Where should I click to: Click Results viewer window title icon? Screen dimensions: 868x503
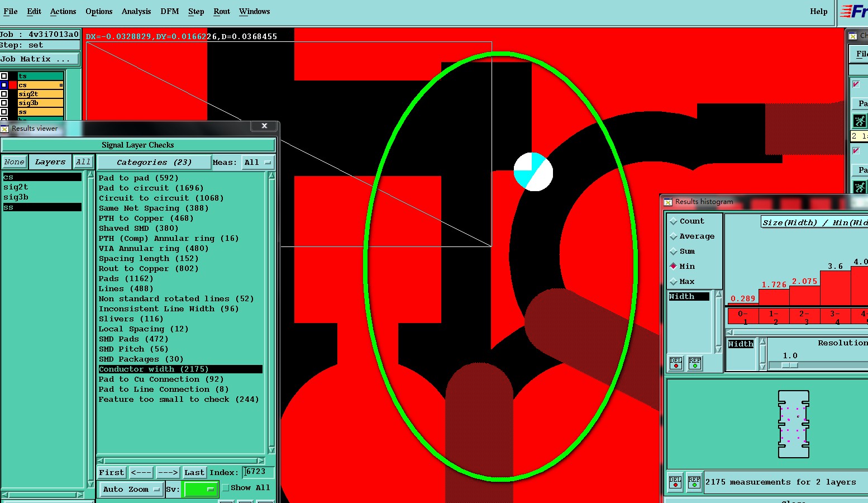pyautogui.click(x=5, y=129)
